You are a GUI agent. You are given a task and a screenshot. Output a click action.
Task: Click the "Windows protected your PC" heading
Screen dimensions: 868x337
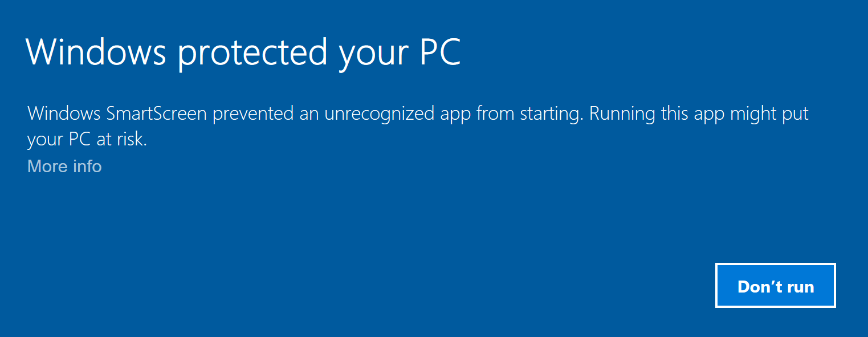(243, 52)
